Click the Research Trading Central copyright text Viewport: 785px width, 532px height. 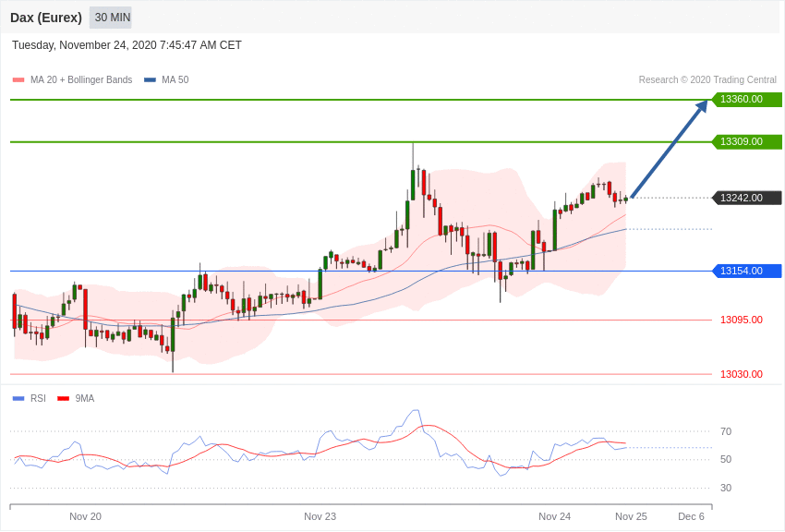(707, 80)
